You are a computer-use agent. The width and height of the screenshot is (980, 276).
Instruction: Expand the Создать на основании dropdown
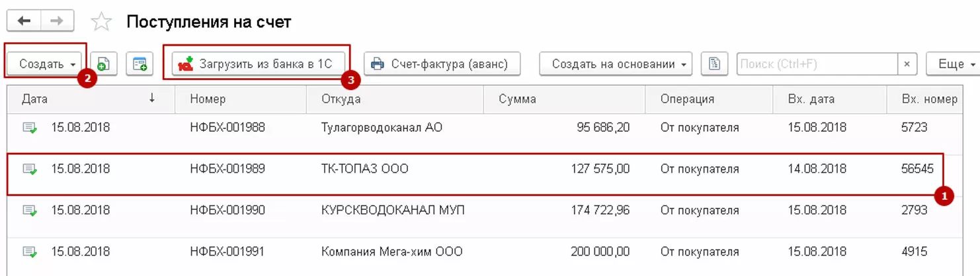(616, 64)
